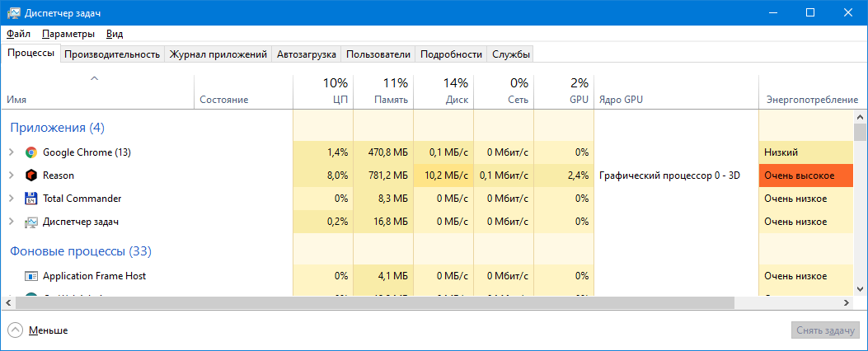Switch to the Автозагрузка tab

tap(307, 54)
